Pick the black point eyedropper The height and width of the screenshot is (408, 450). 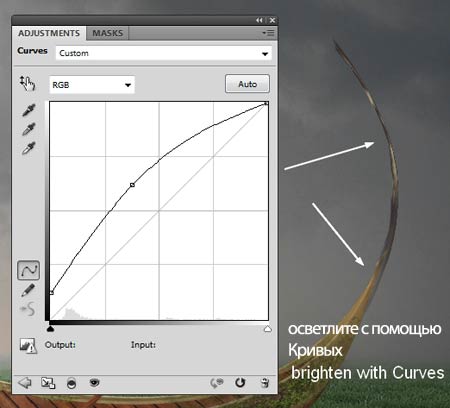click(29, 110)
